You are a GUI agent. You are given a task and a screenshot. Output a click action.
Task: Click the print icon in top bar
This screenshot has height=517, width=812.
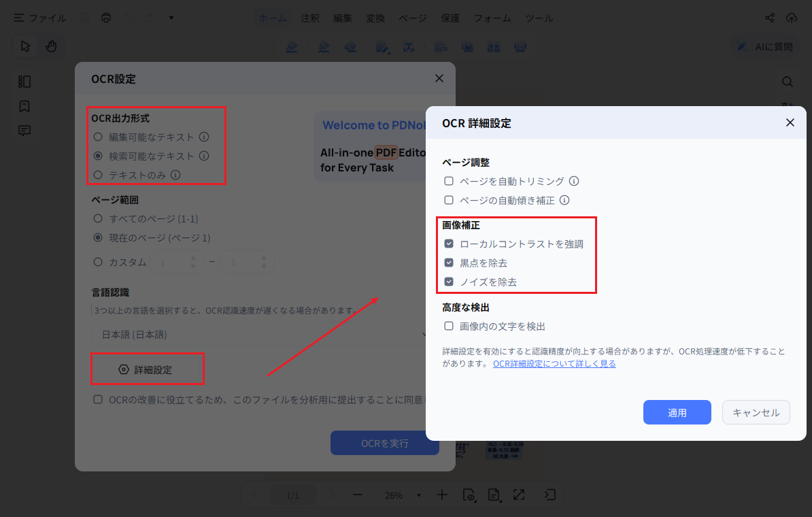[x=105, y=18]
